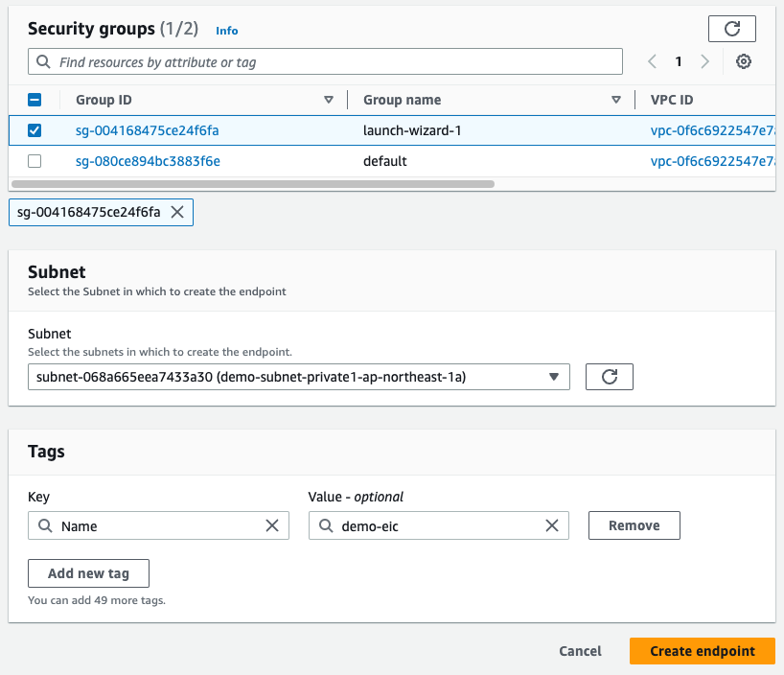This screenshot has height=675, width=784.
Task: Refresh the subnet list
Action: click(609, 377)
